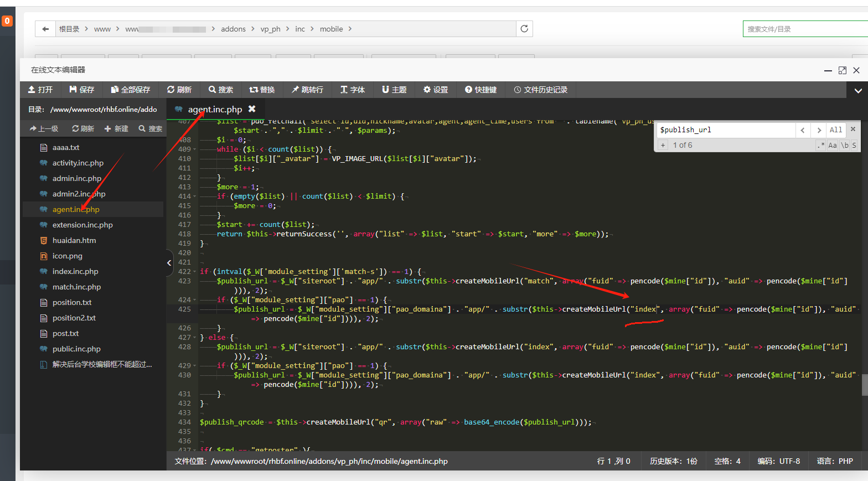The height and width of the screenshot is (481, 868).
Task: Open editor 设置 settings
Action: pyautogui.click(x=436, y=90)
